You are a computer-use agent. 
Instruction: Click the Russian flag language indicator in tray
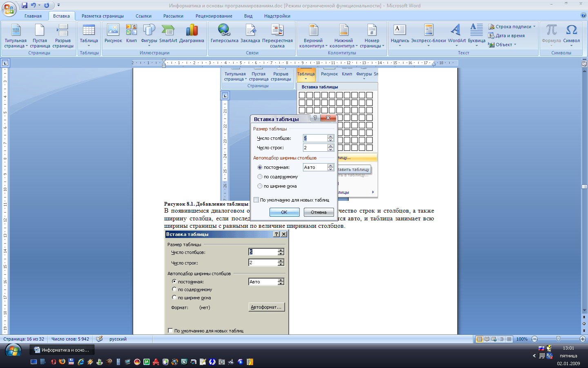(541, 348)
